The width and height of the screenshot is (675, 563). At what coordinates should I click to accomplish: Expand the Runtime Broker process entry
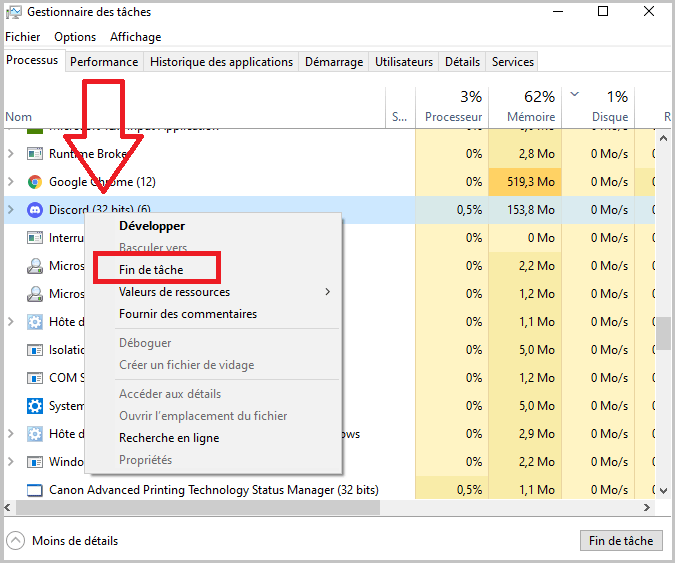coord(11,154)
